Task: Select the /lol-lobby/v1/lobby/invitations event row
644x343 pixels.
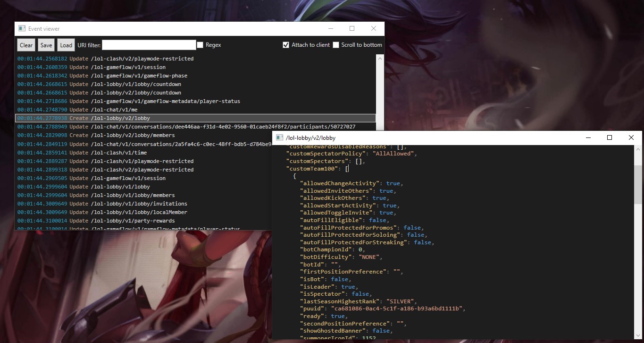Action: coord(144,204)
